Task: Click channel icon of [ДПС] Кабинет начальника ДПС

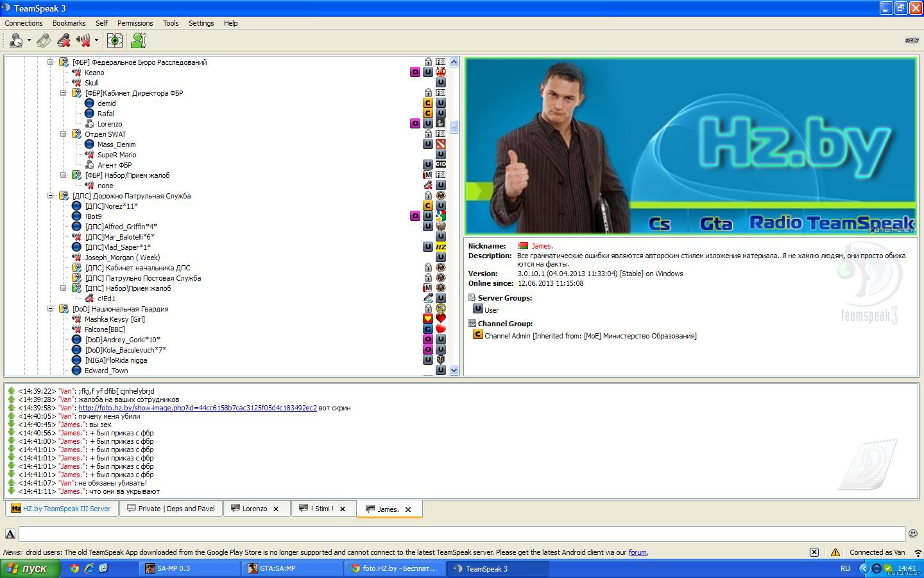Action: pyautogui.click(x=76, y=268)
